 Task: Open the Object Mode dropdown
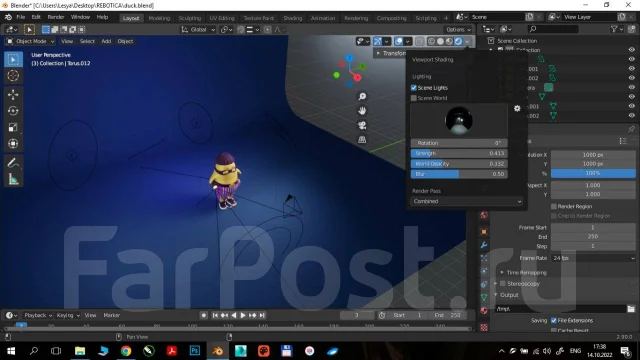[x=31, y=41]
